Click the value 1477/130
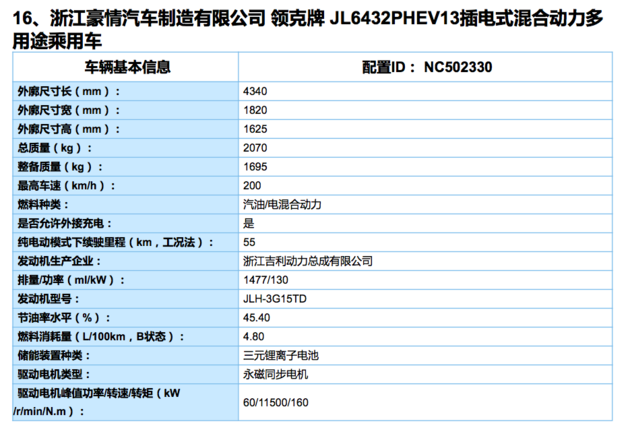 (x=266, y=280)
